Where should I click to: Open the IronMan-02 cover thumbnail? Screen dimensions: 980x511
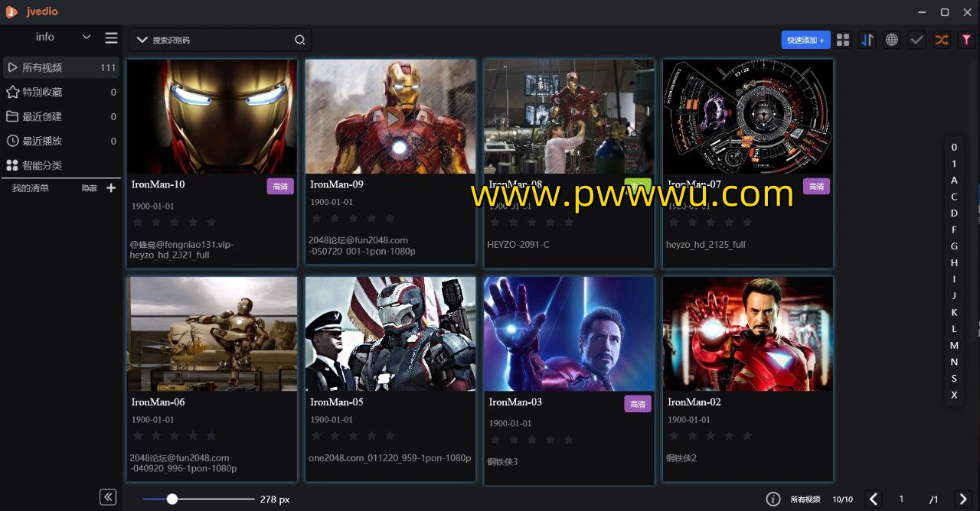click(748, 334)
